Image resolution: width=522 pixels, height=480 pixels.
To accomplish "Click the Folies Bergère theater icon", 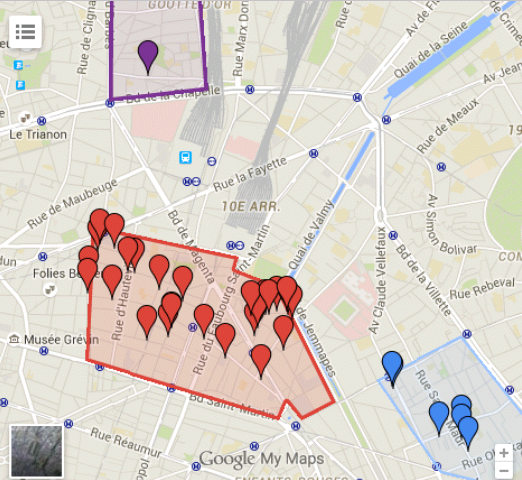I will pyautogui.click(x=50, y=289).
